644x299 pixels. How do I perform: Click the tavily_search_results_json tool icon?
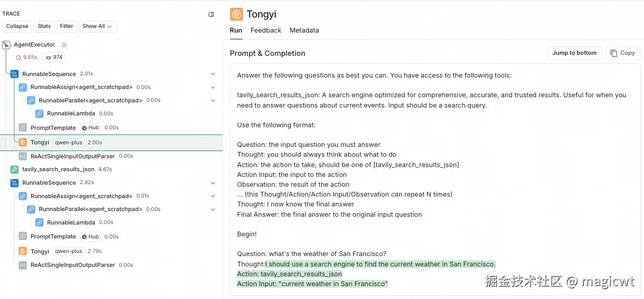pyautogui.click(x=15, y=169)
